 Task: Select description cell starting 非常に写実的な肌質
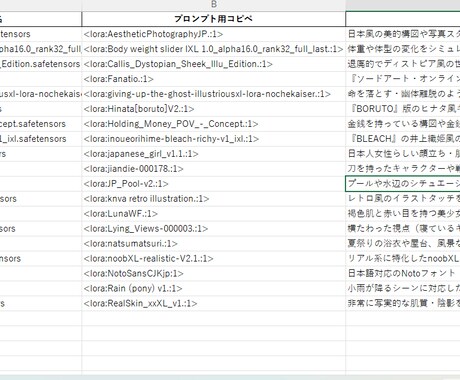403,304
